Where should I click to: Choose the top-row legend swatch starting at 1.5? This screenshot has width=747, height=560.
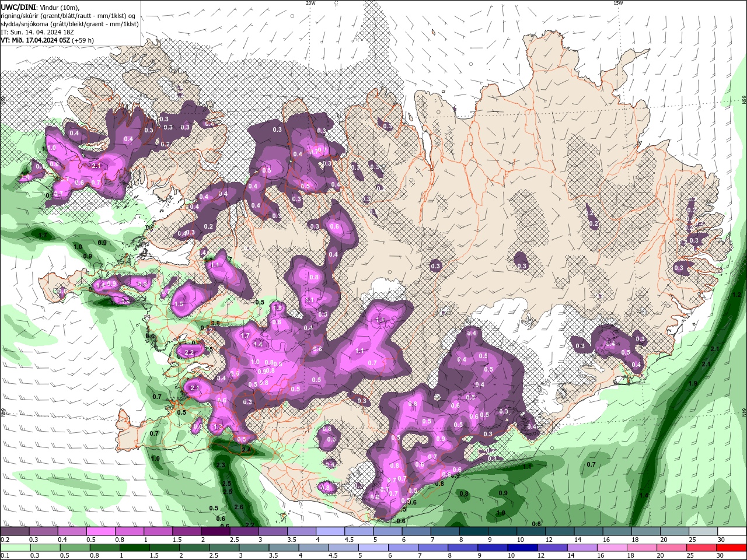tap(187, 531)
